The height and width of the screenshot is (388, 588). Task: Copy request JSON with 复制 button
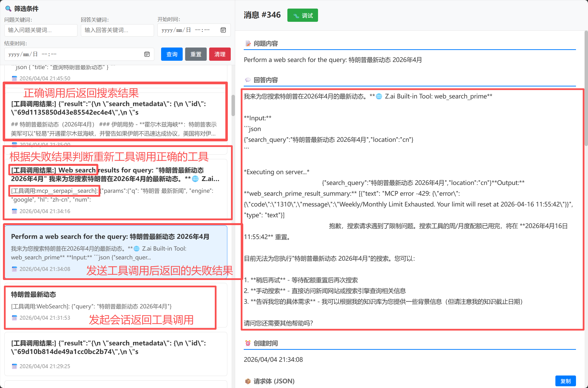[x=565, y=381]
